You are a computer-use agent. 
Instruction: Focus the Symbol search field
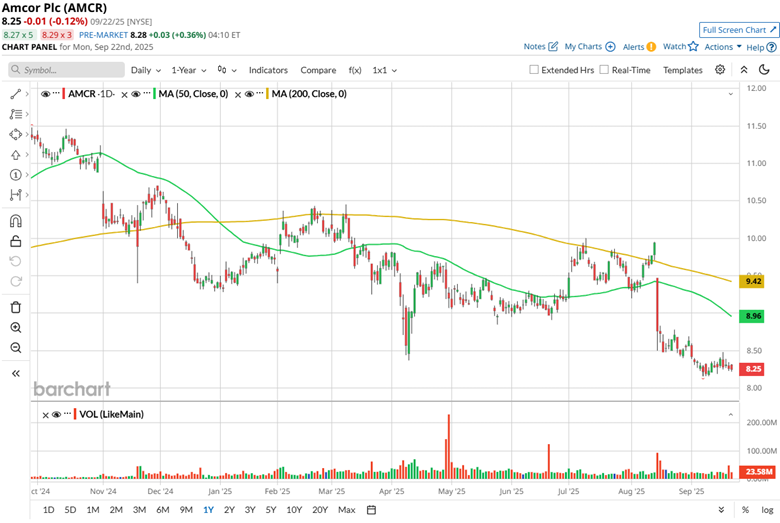[x=67, y=70]
